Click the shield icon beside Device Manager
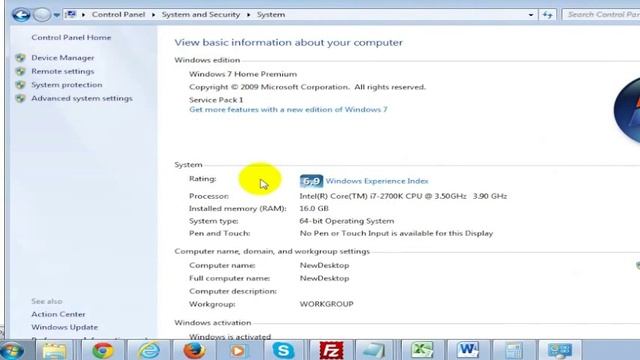 tap(20, 58)
